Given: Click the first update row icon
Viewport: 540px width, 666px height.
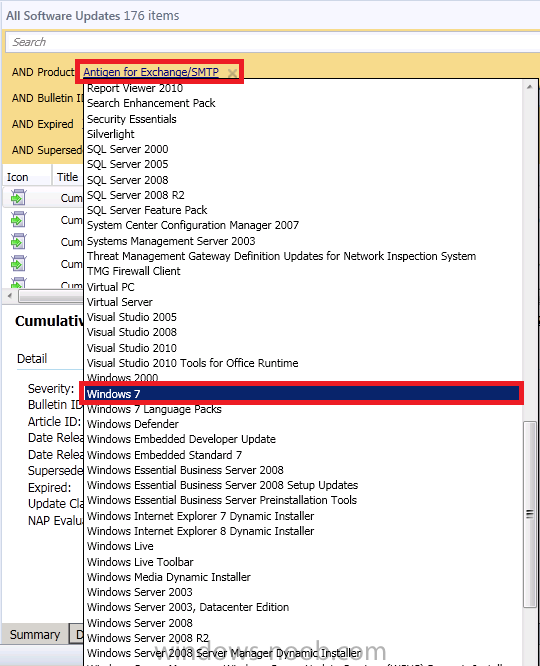Looking at the screenshot, I should [x=18, y=198].
